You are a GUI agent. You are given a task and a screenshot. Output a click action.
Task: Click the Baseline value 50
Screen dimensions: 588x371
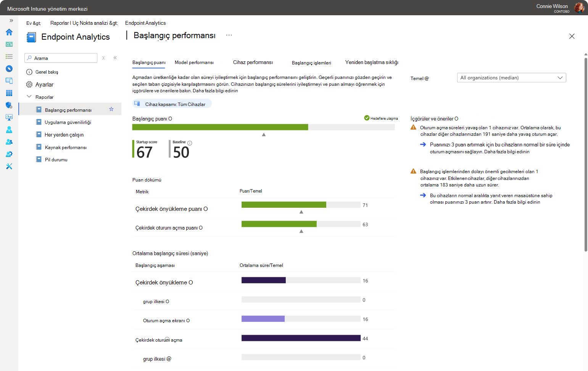click(181, 153)
